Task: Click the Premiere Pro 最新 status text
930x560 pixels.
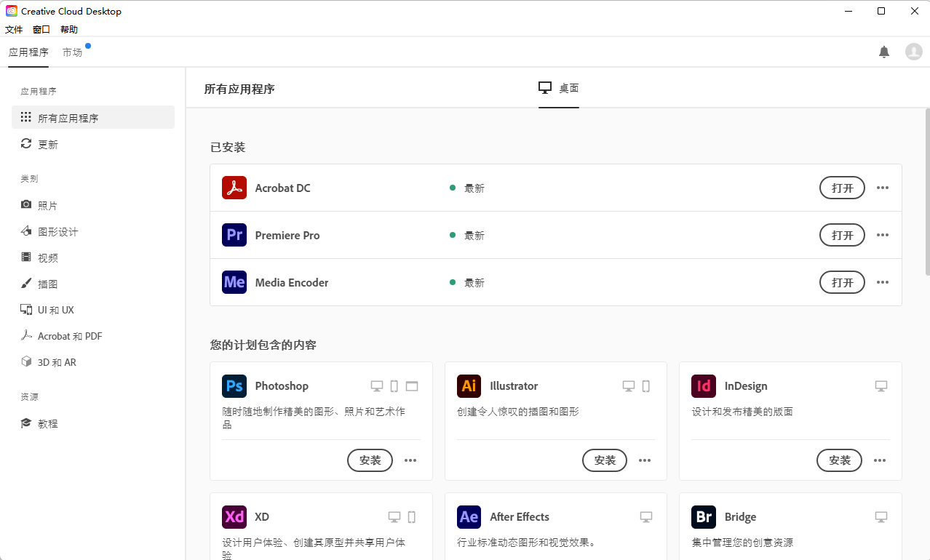Action: [x=474, y=236]
